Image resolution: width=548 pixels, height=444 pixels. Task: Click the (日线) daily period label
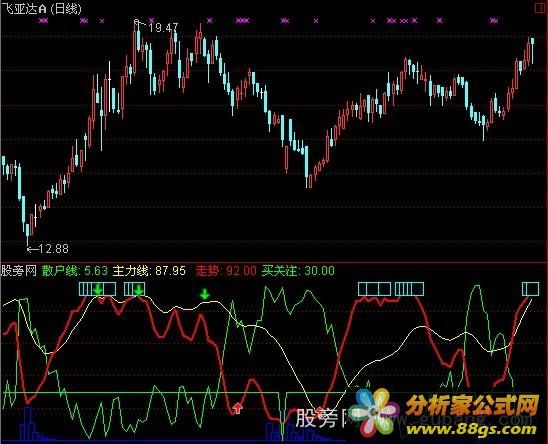tap(66, 9)
